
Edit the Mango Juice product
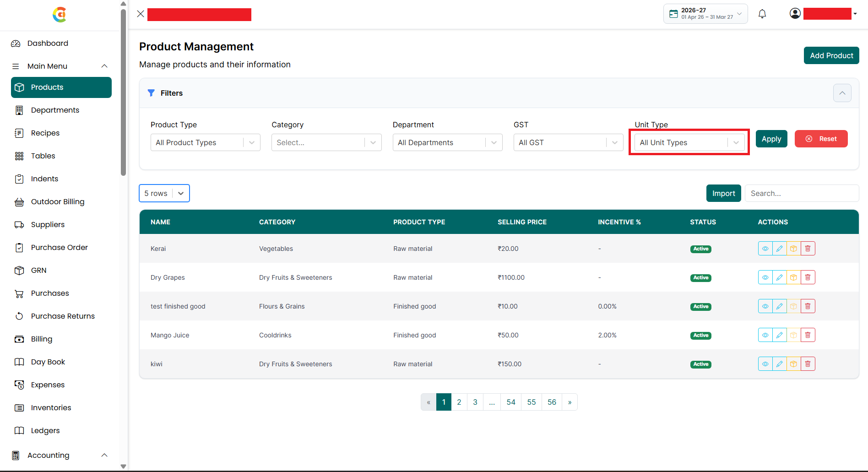point(779,335)
